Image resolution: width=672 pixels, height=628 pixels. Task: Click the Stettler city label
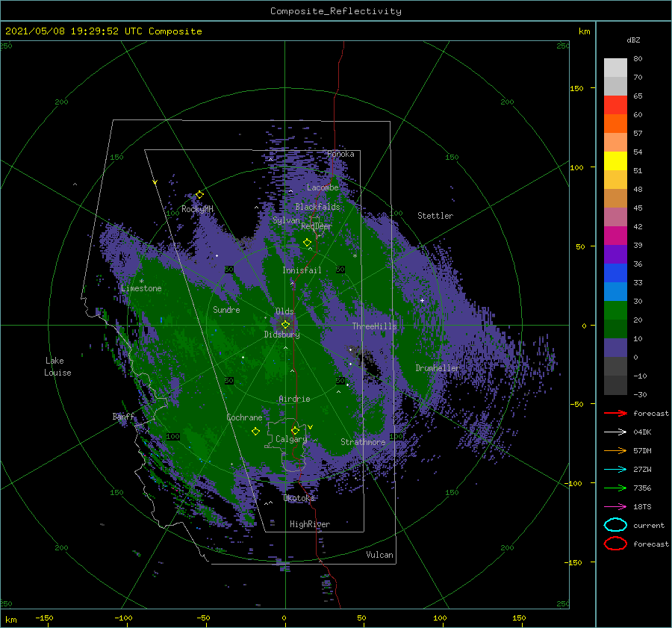(x=435, y=216)
